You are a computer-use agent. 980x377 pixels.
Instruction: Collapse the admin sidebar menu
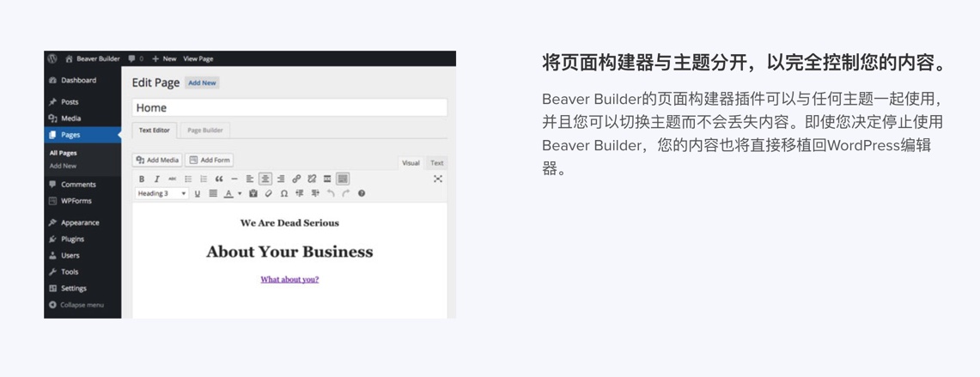pos(77,305)
